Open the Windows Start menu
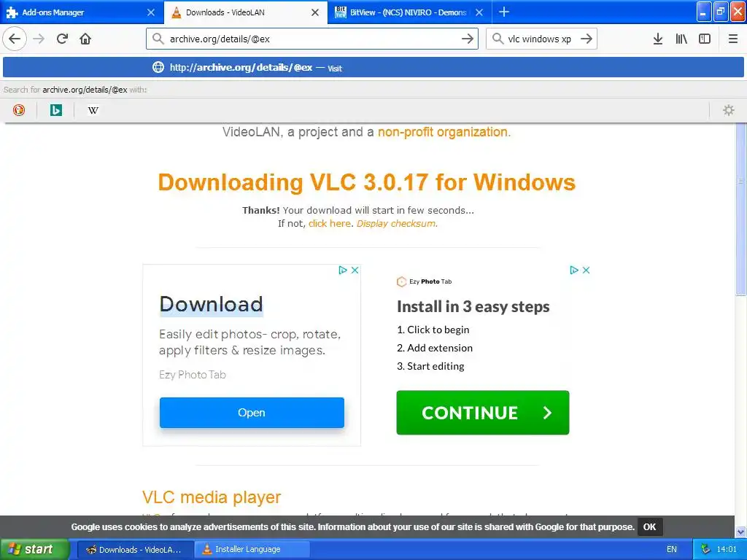 tap(35, 549)
